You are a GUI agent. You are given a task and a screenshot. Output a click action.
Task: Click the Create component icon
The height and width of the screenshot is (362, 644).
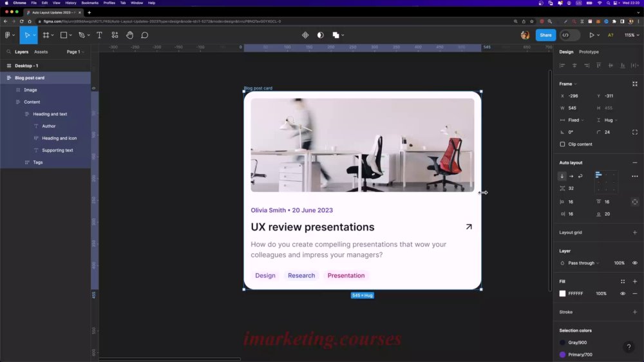305,35
